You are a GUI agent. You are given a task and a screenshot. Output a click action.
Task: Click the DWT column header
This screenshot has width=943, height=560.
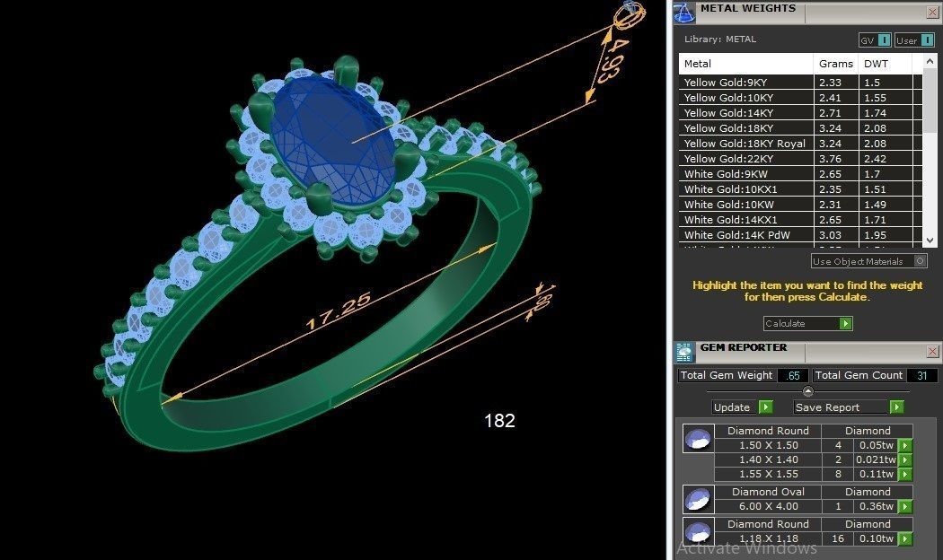pyautogui.click(x=886, y=64)
